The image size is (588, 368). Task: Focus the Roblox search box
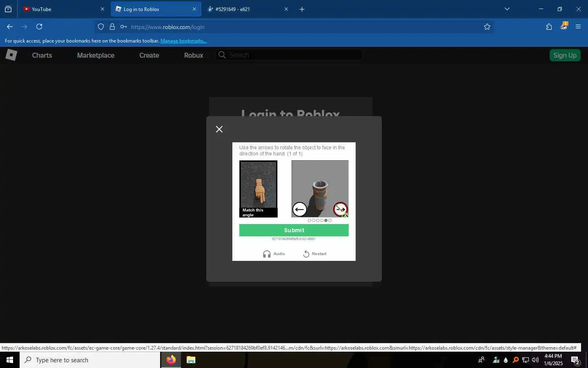[x=289, y=55]
